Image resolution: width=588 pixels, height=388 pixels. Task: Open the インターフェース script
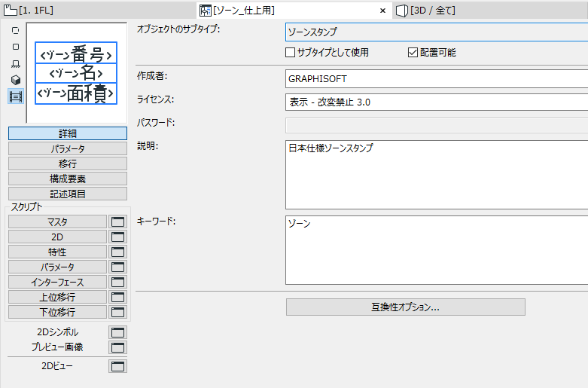pos(57,282)
